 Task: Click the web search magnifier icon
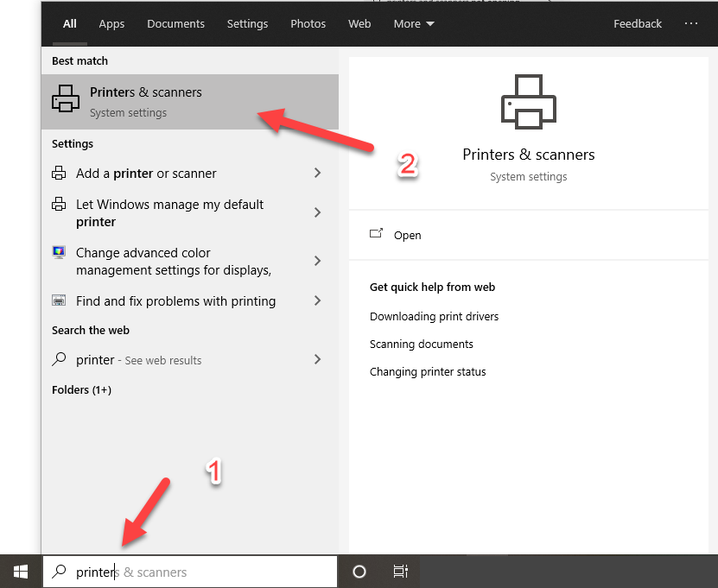[x=59, y=359]
